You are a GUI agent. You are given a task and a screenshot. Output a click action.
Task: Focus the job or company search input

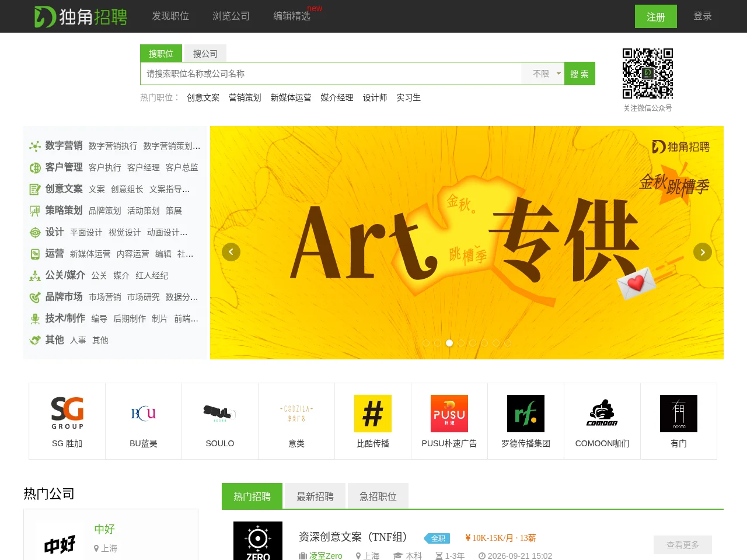click(331, 73)
